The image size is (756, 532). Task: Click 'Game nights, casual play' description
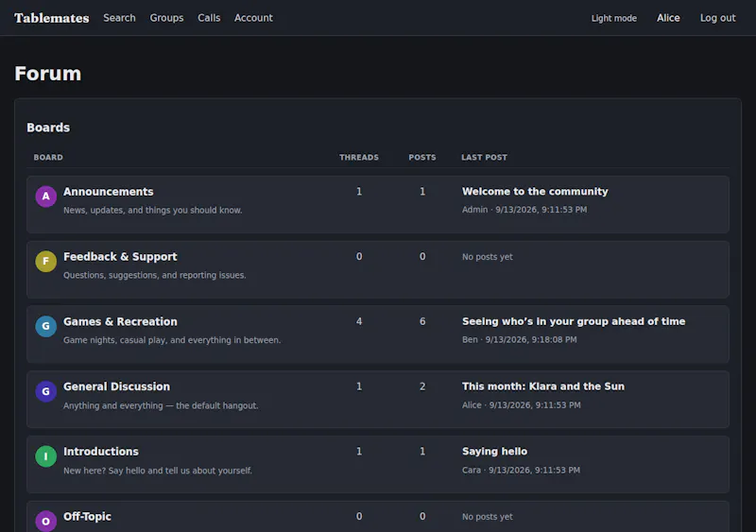[x=172, y=340]
